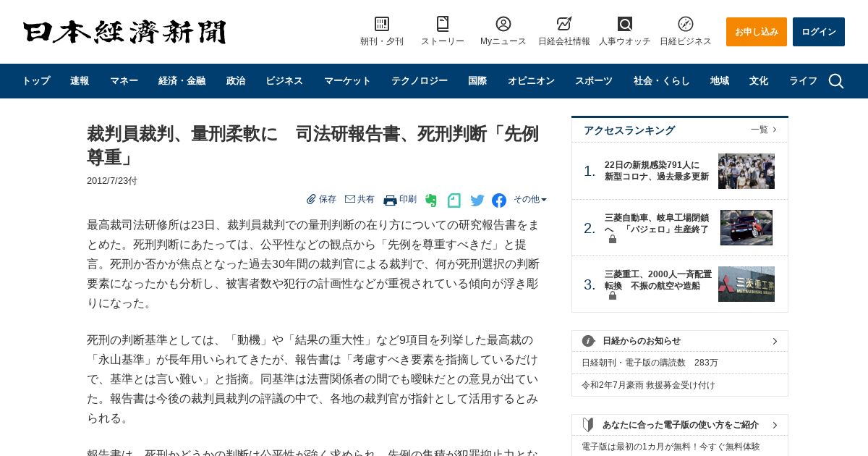The height and width of the screenshot is (456, 868).
Task: Click the Pajero car thumbnail for rank 2
Action: (746, 227)
